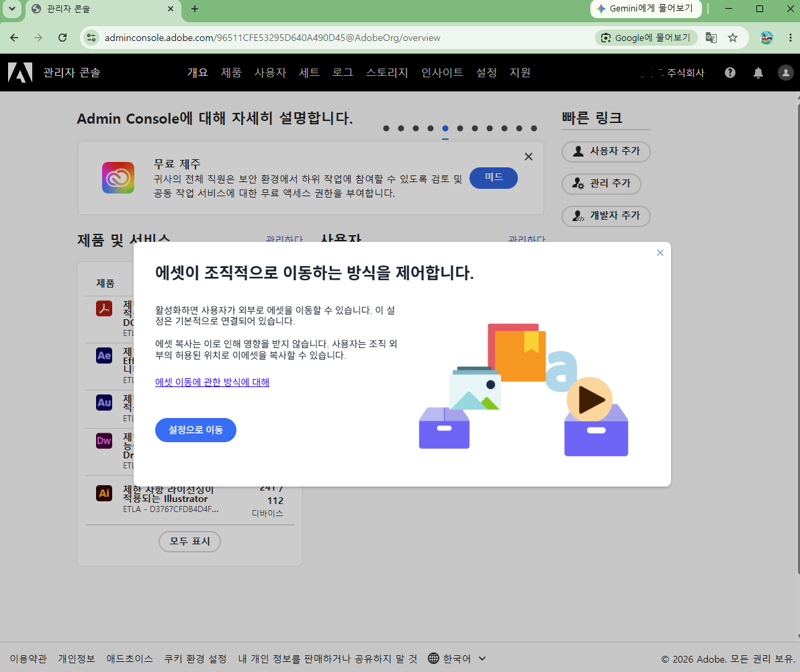Open the 세트 nav tab
800x672 pixels.
(x=309, y=73)
